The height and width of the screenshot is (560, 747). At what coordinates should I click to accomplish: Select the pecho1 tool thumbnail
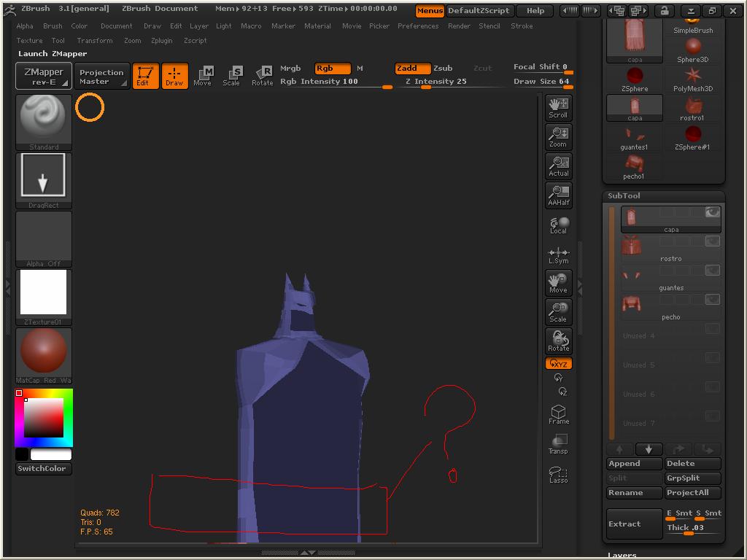pos(635,167)
